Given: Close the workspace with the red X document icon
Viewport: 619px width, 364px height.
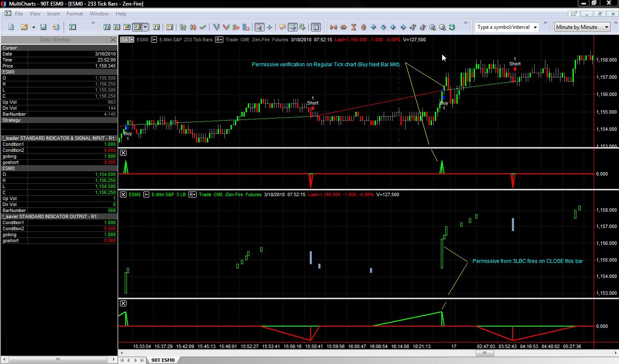Looking at the screenshot, I should (x=56, y=27).
